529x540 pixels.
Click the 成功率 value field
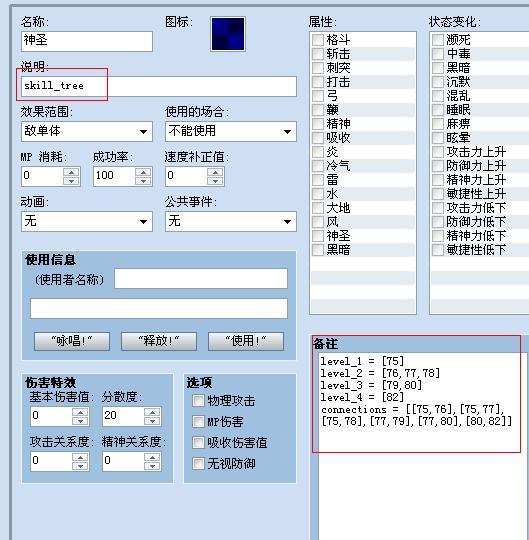click(x=114, y=177)
